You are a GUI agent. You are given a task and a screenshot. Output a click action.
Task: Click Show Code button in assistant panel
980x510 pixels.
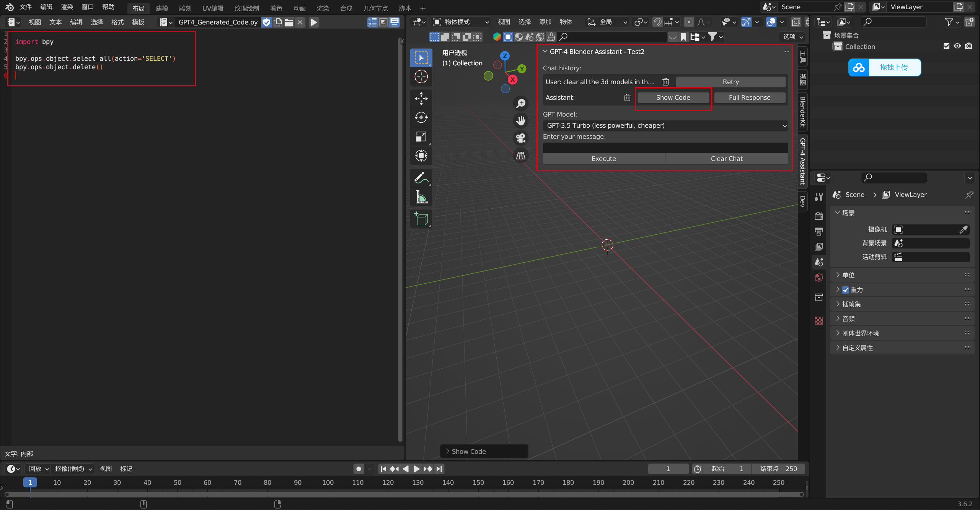tap(673, 97)
